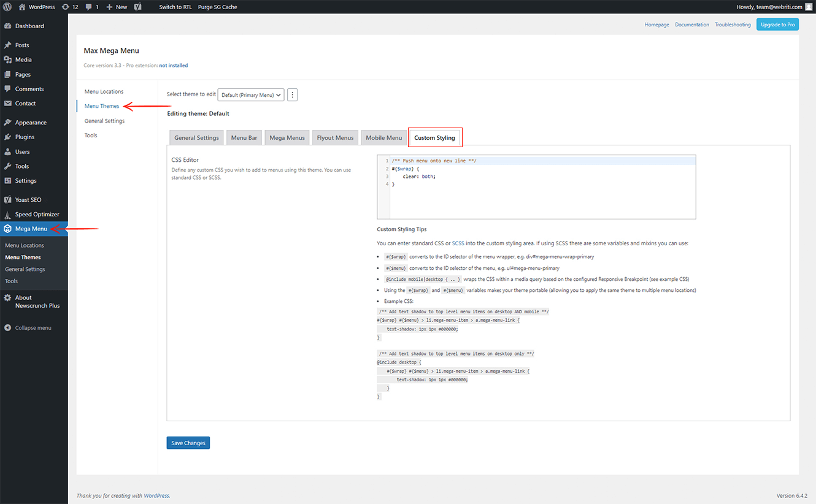Open the three-dot theme options button
816x504 pixels.
pyautogui.click(x=293, y=95)
